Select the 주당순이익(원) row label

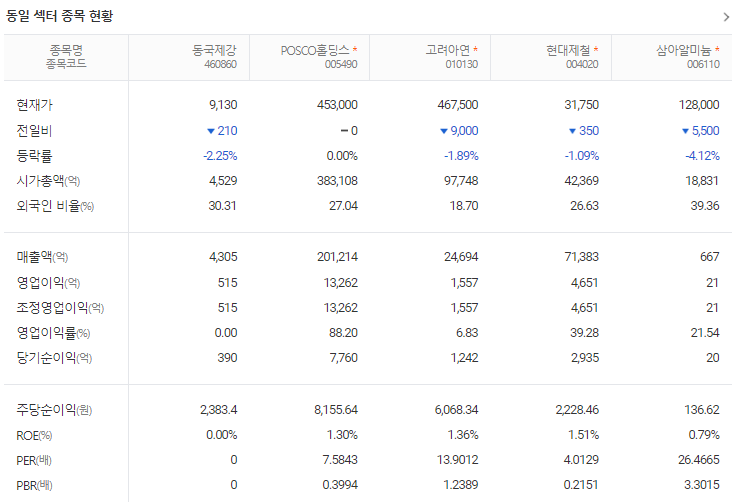coord(54,410)
